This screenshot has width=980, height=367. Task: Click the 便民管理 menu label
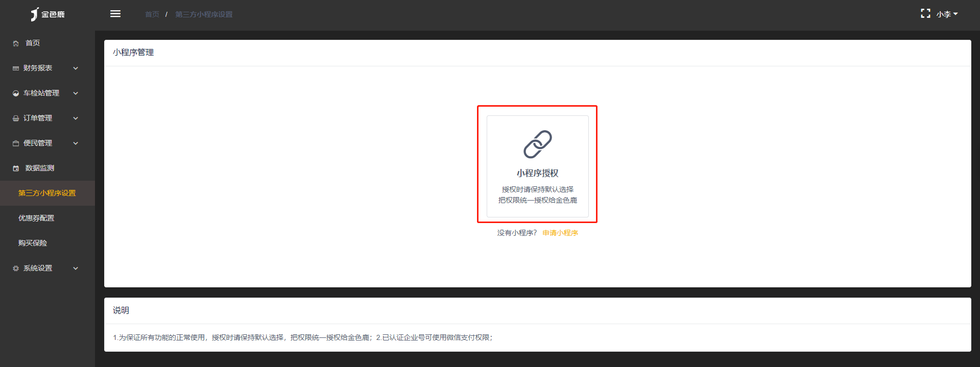coord(38,143)
